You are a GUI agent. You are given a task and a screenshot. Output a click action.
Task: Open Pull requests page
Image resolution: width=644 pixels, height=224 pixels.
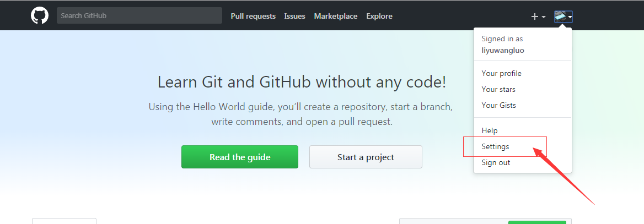click(253, 17)
